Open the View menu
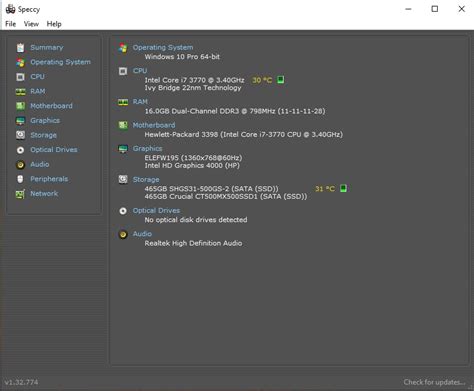Viewport: 474px width, 391px height. point(31,24)
